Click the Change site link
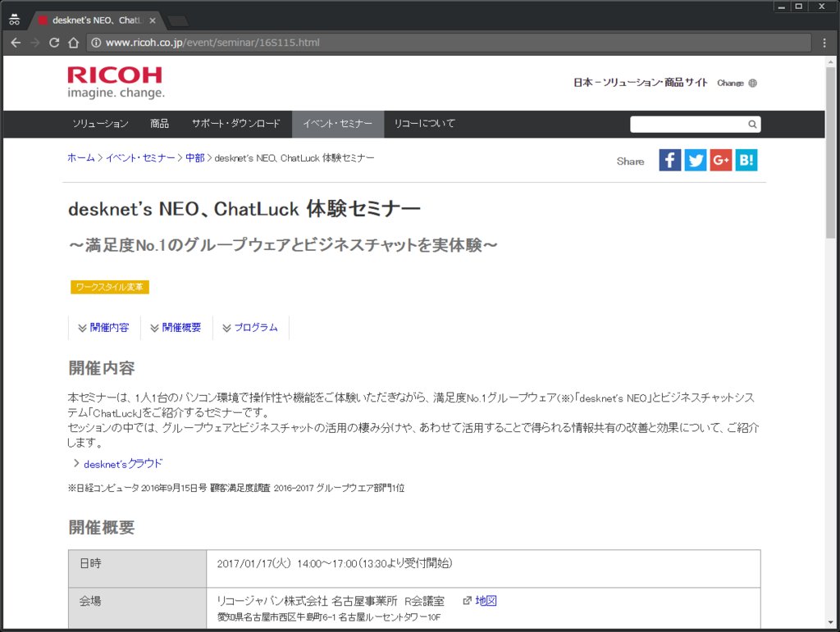 click(x=730, y=83)
